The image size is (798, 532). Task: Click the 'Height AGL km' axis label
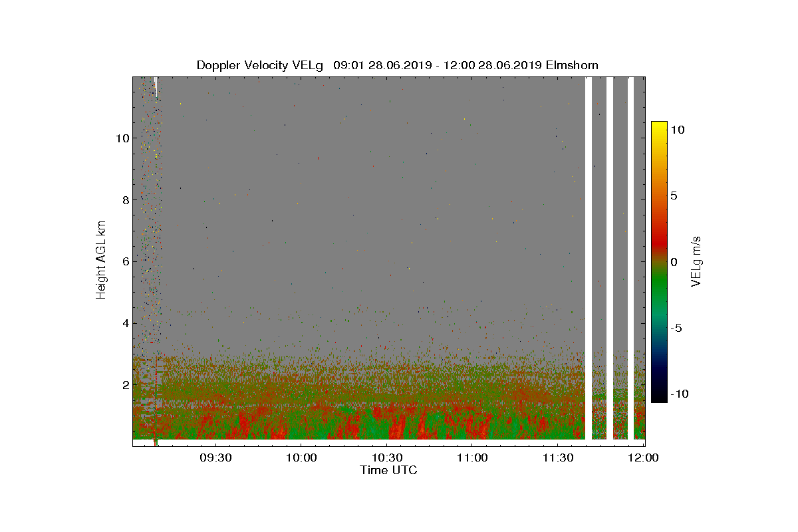pos(101,261)
